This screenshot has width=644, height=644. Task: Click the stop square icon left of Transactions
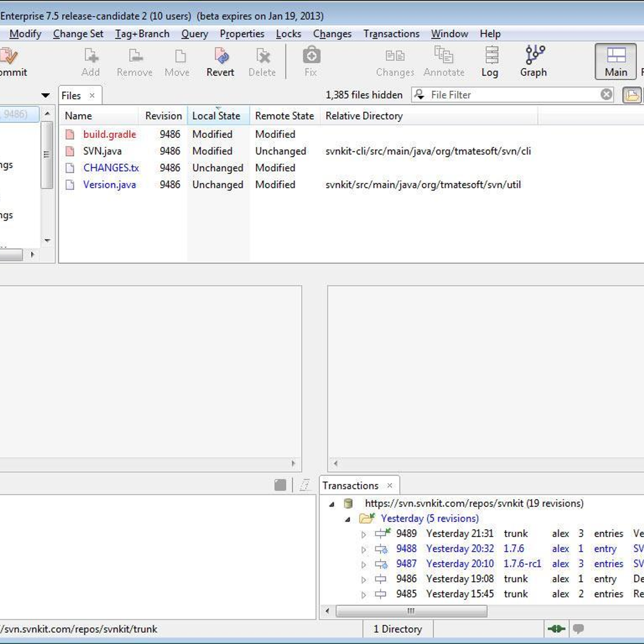280,485
